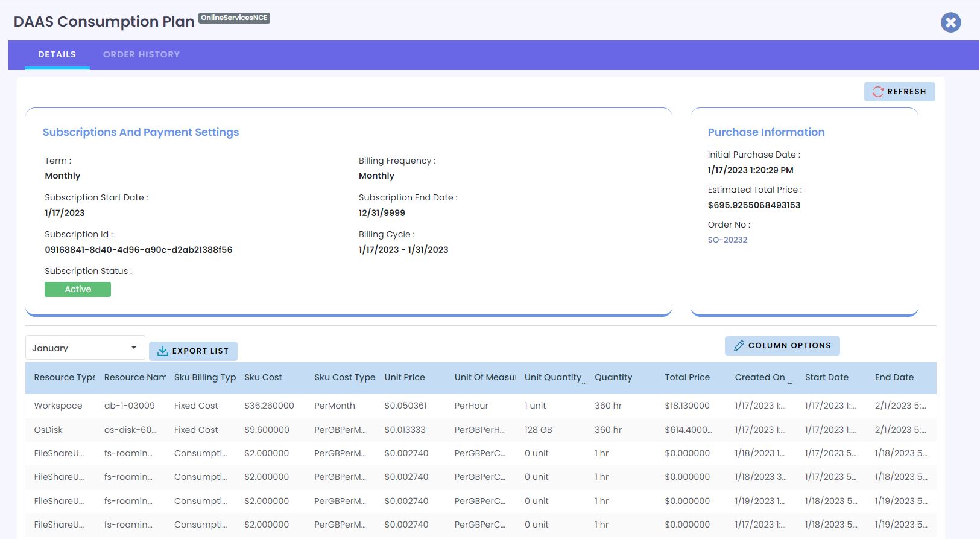Click the EXPORT LIST button label
980x539 pixels.
point(200,351)
